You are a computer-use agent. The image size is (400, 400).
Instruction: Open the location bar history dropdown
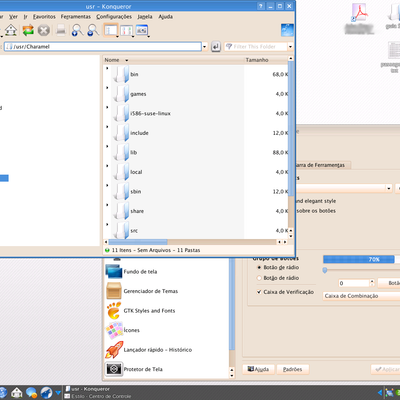[x=205, y=47]
